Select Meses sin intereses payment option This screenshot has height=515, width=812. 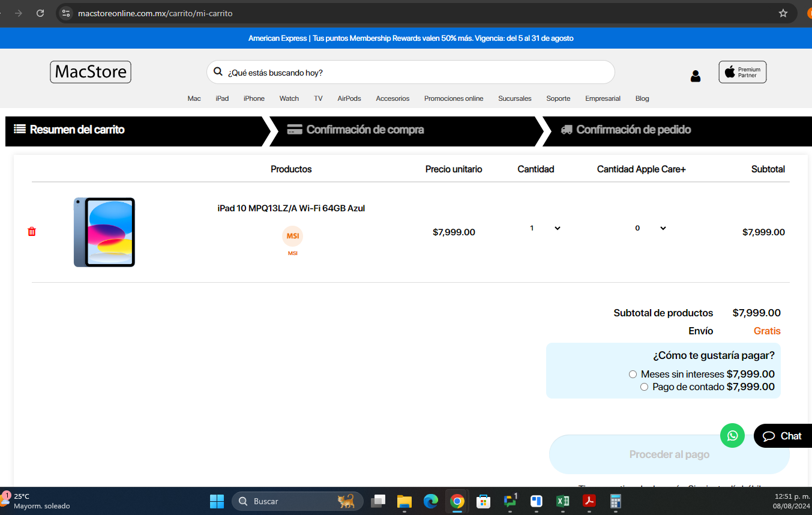[x=633, y=375]
